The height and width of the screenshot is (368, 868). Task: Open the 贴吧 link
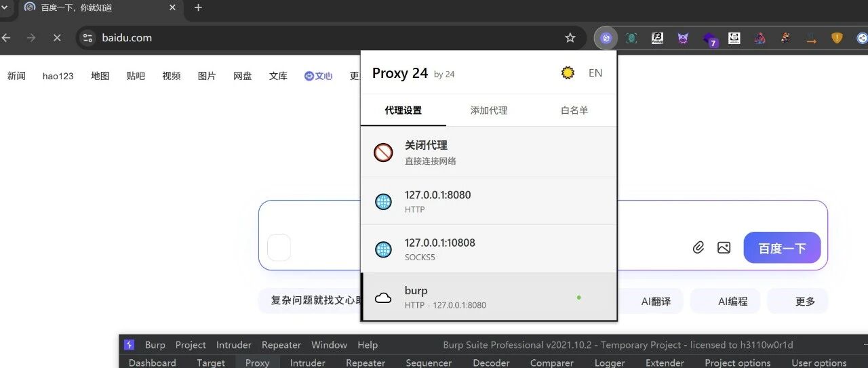[x=136, y=76]
